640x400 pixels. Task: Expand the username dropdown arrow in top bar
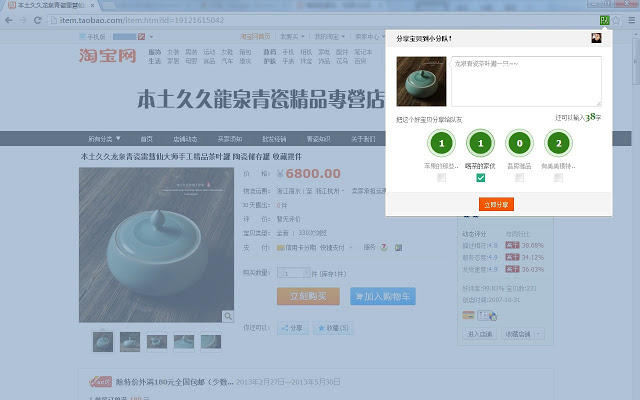(151, 37)
